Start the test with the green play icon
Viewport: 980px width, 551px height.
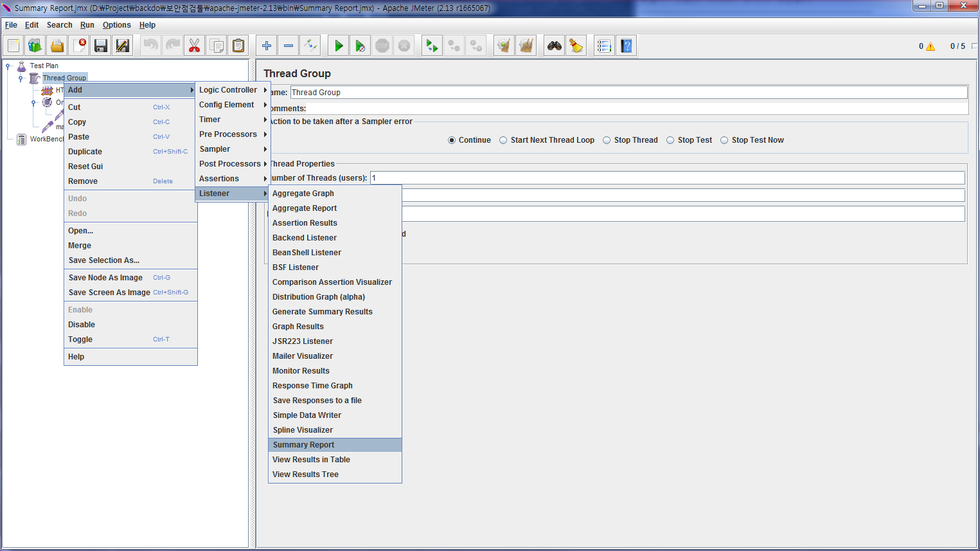tap(338, 46)
